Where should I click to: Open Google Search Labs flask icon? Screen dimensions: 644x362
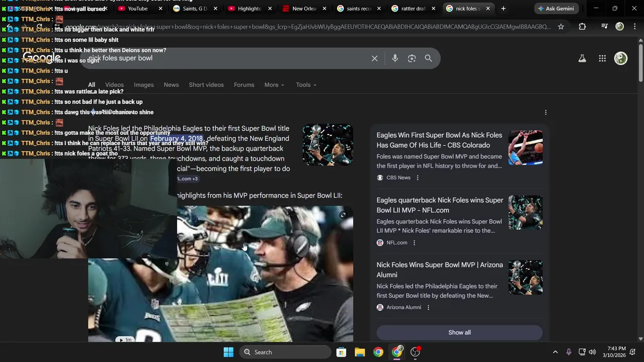[582, 58]
